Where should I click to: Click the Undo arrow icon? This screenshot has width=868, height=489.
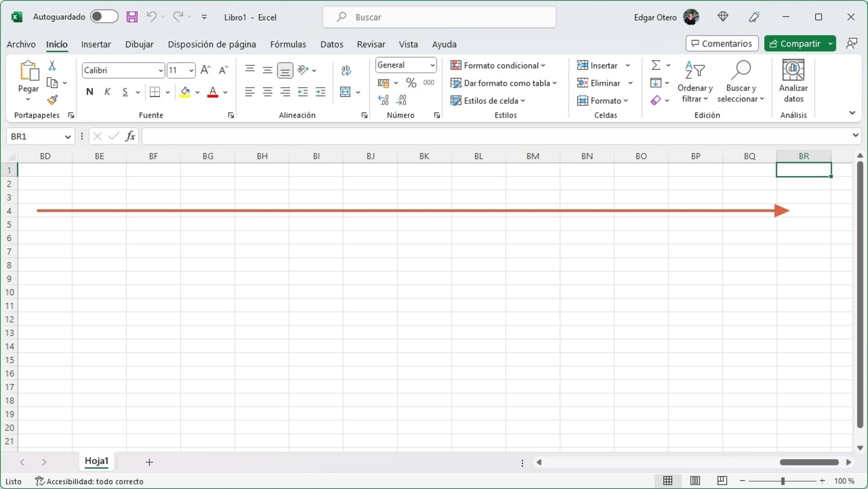152,17
